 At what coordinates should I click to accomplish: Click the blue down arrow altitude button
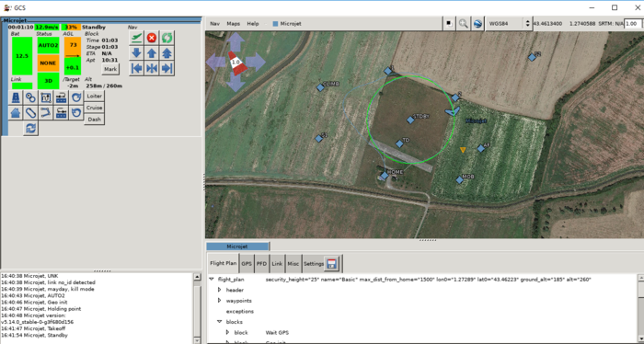click(136, 53)
